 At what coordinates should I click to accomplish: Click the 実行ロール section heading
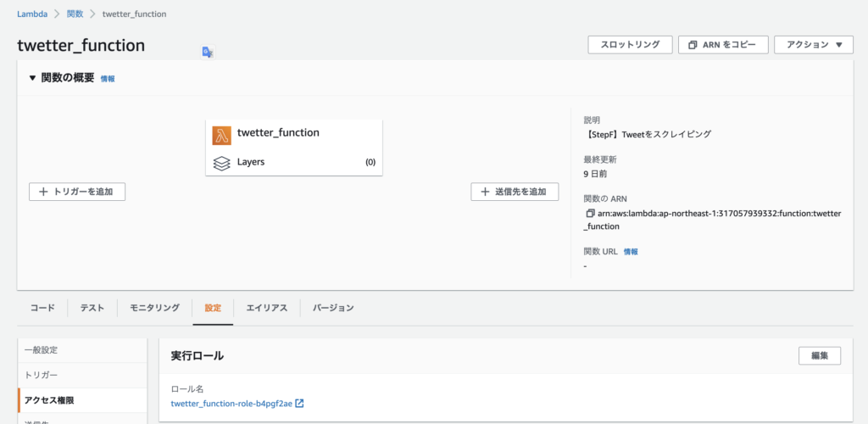[x=198, y=356]
